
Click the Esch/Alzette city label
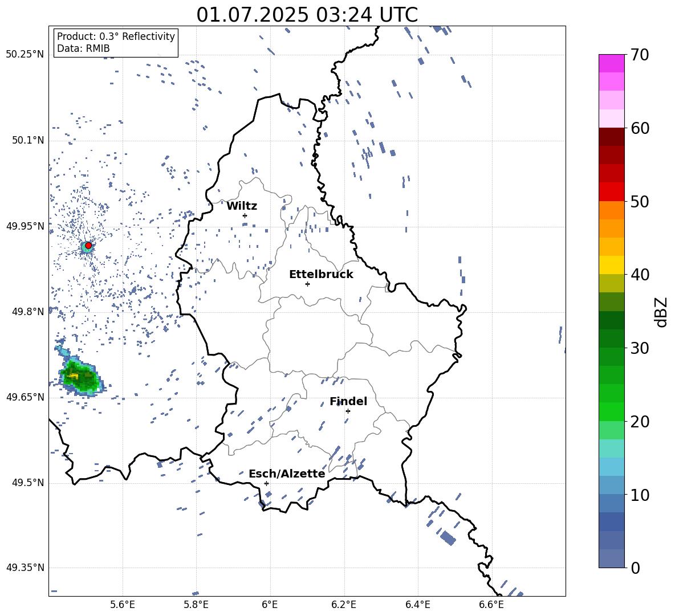pyautogui.click(x=287, y=474)
